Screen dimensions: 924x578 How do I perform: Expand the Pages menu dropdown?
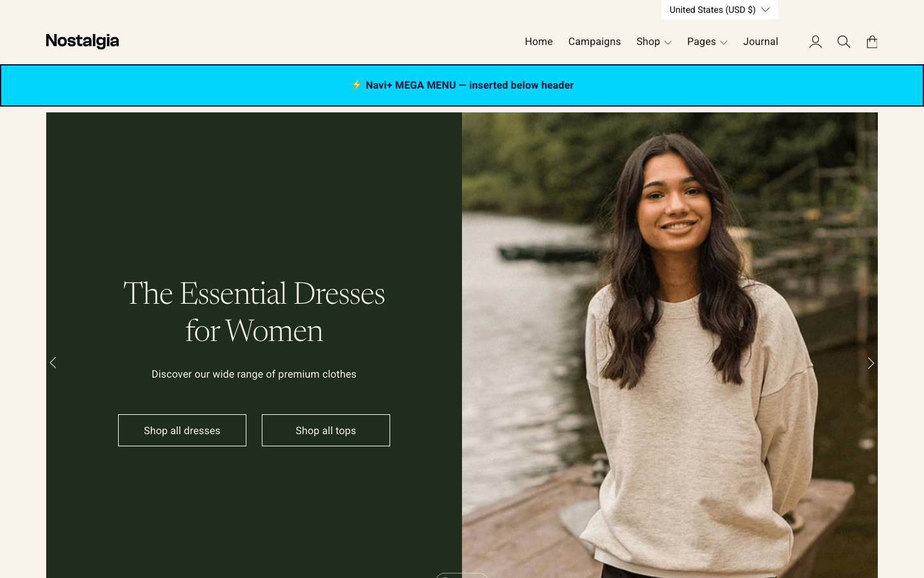coord(707,42)
